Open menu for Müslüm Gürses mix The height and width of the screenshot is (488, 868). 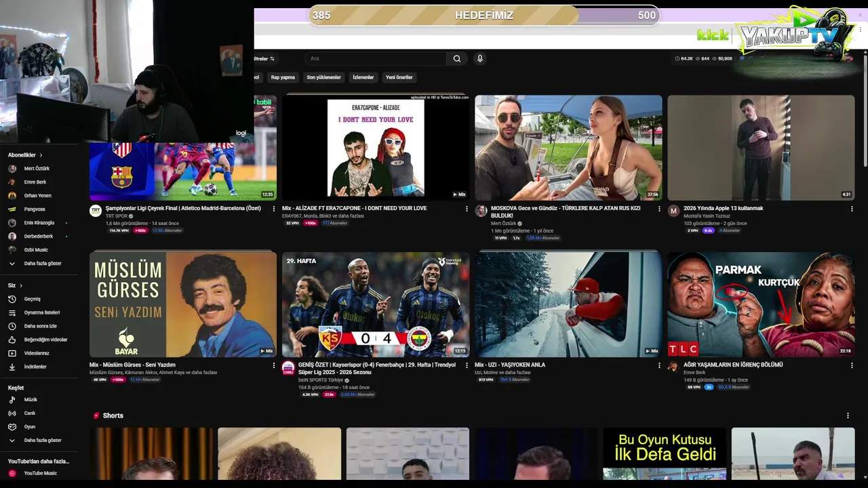(x=274, y=365)
